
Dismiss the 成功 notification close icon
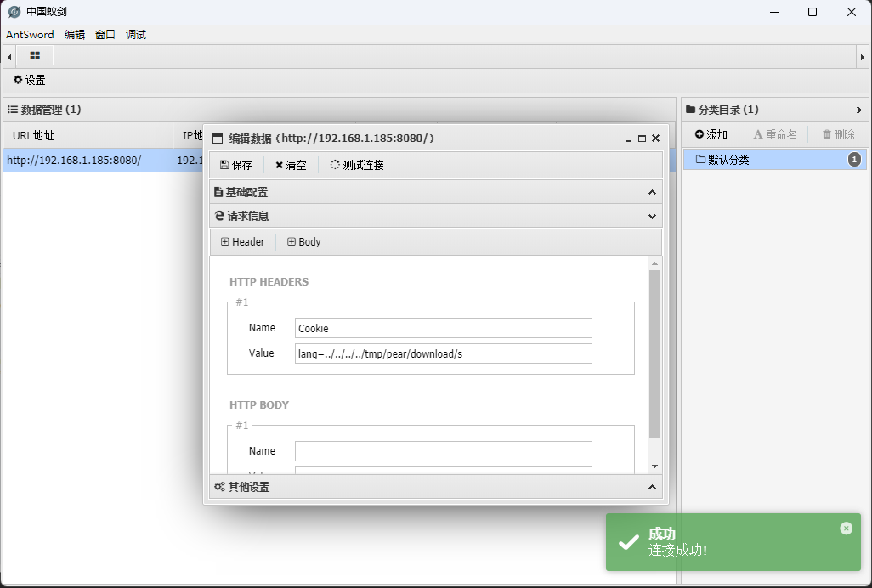pyautogui.click(x=846, y=529)
